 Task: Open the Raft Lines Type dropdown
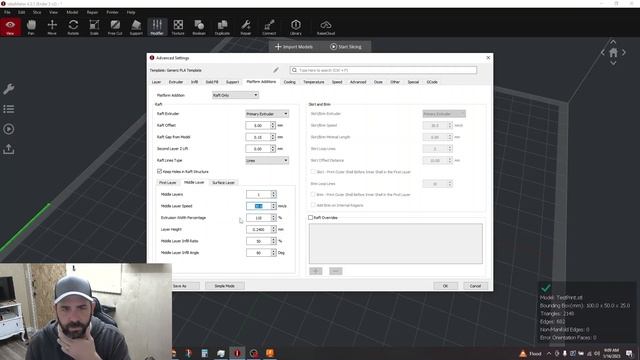point(267,160)
